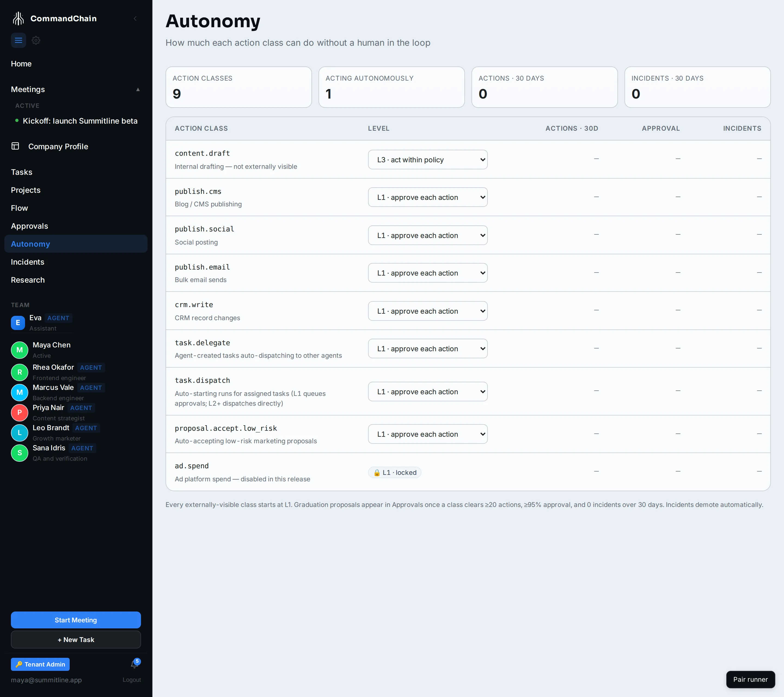Click the maya@summitline.app email text
Screen dimensions: 784x697
[x=46, y=680]
